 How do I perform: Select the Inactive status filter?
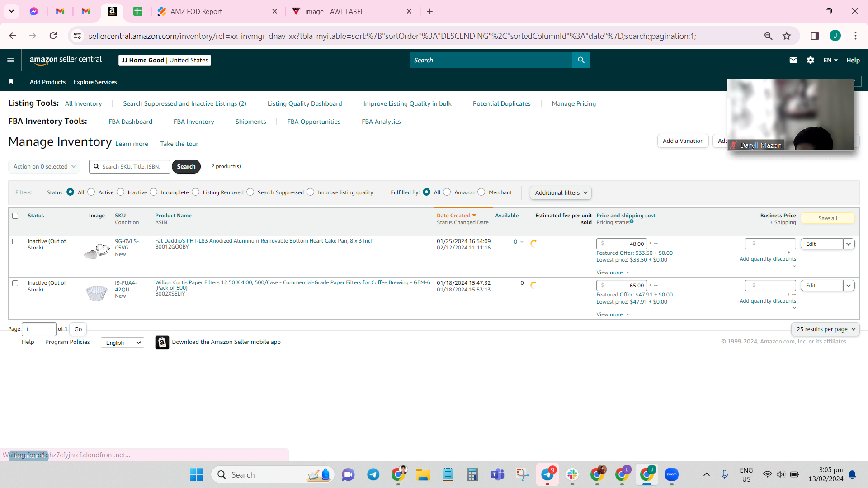120,192
